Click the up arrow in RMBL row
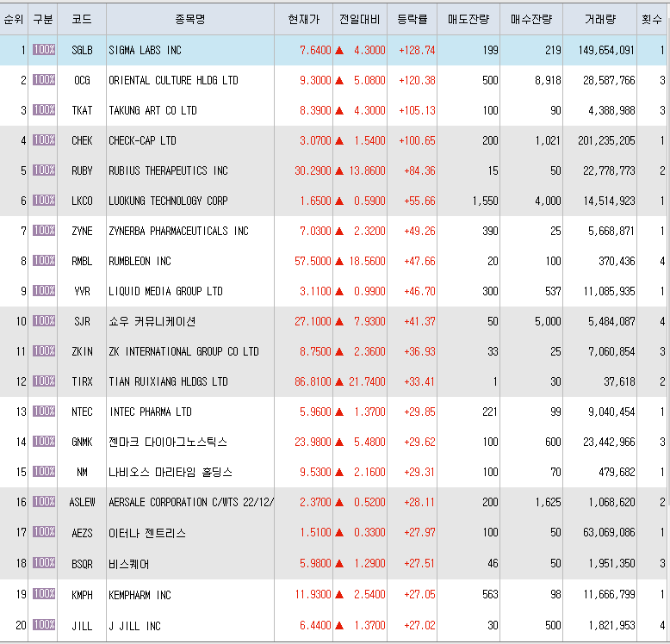 (339, 261)
